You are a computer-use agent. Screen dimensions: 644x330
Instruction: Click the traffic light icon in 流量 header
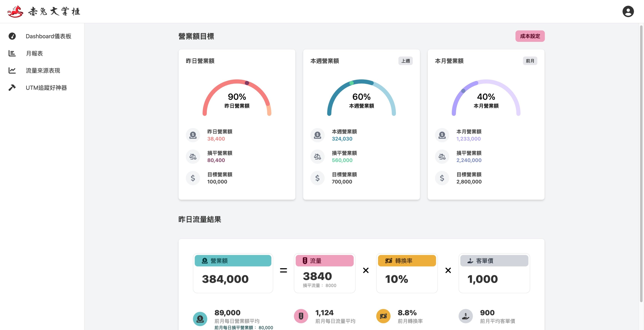pyautogui.click(x=305, y=261)
